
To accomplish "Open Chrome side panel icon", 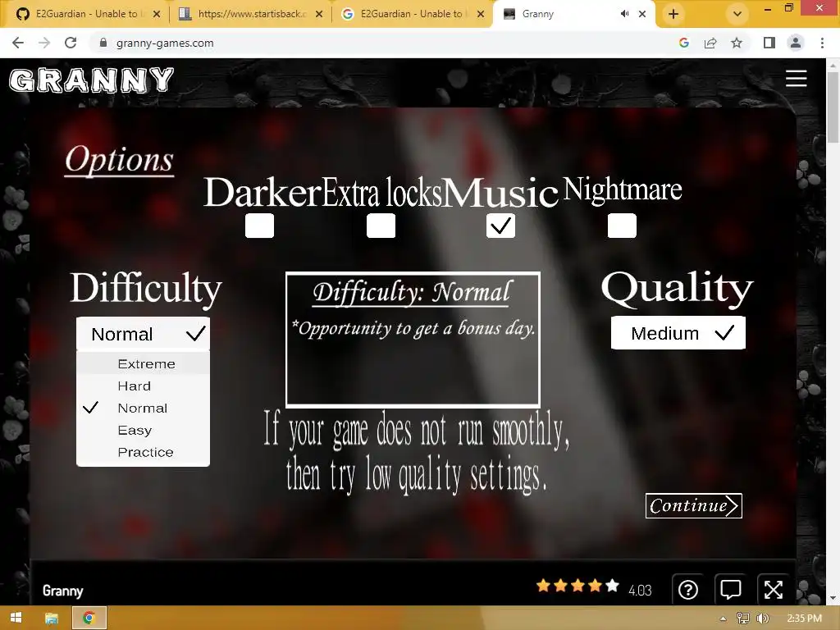I will [x=769, y=43].
